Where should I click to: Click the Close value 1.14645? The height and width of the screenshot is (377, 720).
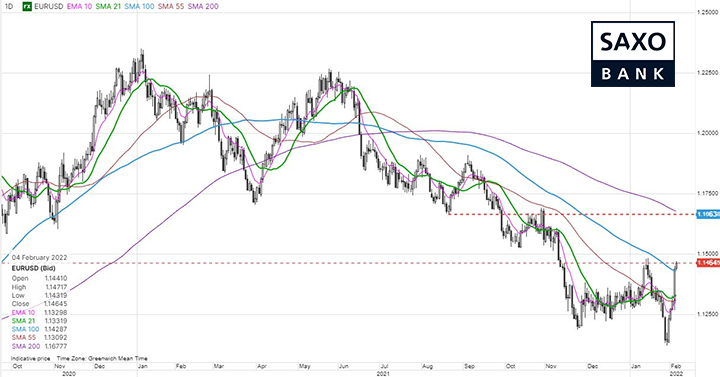click(x=56, y=304)
